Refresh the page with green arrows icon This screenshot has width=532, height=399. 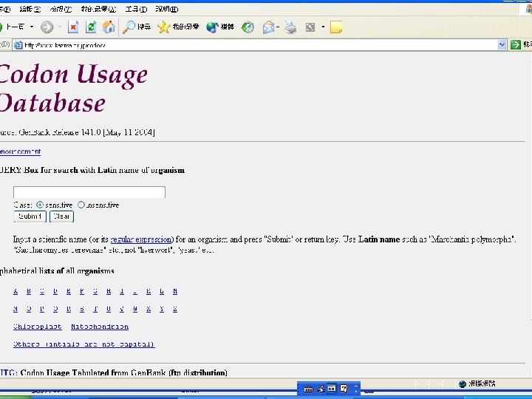[91, 27]
